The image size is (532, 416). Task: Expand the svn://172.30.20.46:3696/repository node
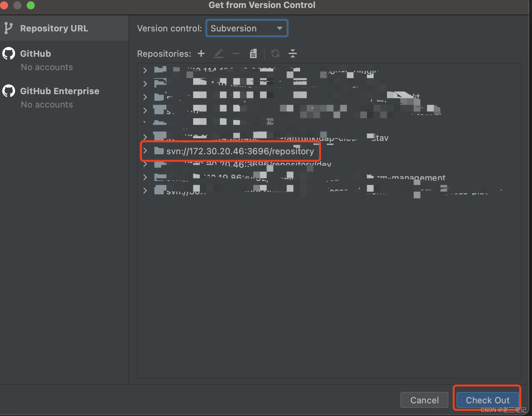[x=145, y=151]
